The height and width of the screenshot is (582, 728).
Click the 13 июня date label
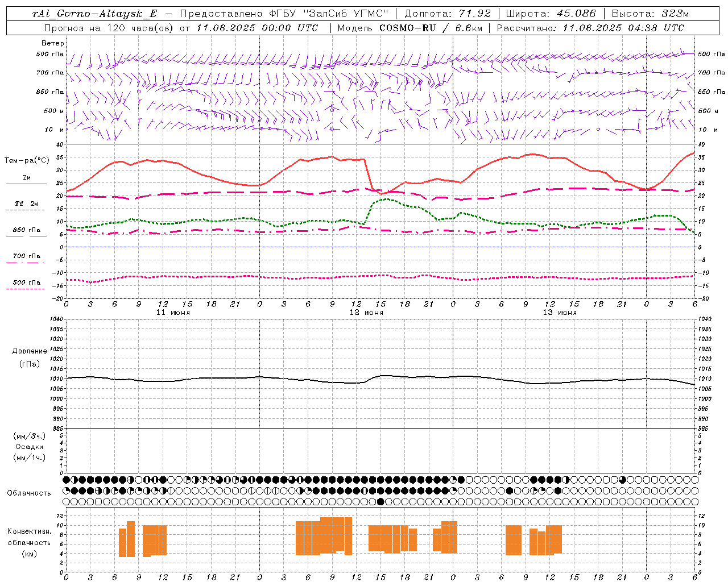pos(560,313)
